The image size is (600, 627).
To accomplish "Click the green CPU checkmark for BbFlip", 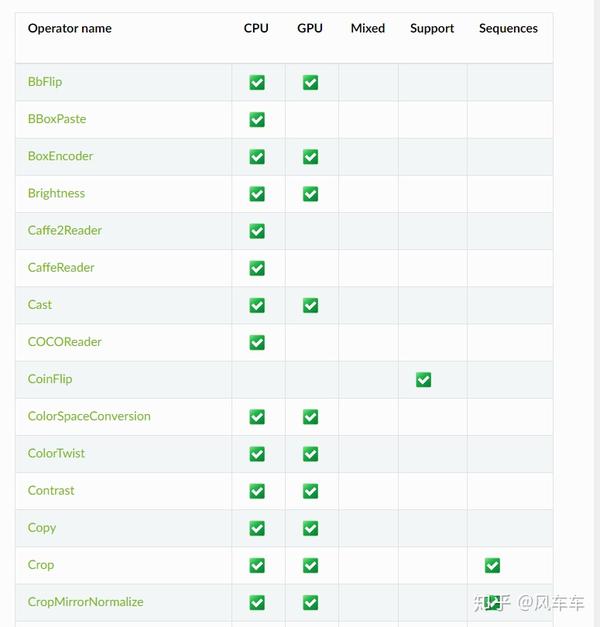I will [257, 82].
